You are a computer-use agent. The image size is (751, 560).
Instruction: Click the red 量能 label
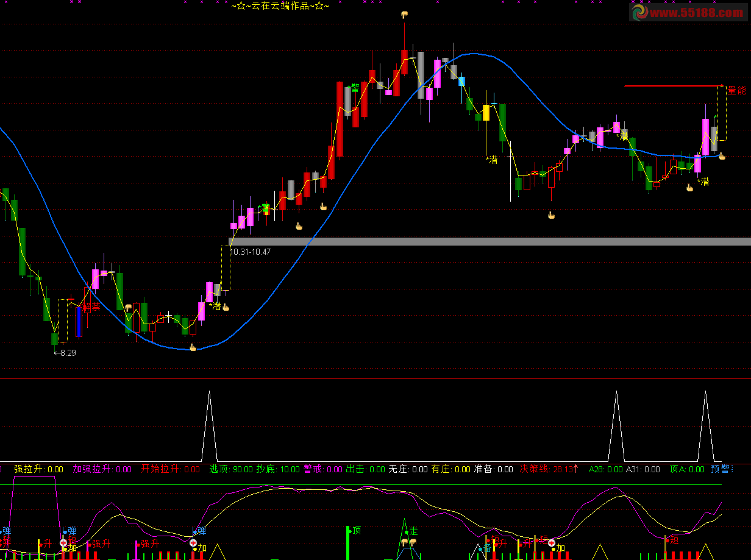point(736,91)
